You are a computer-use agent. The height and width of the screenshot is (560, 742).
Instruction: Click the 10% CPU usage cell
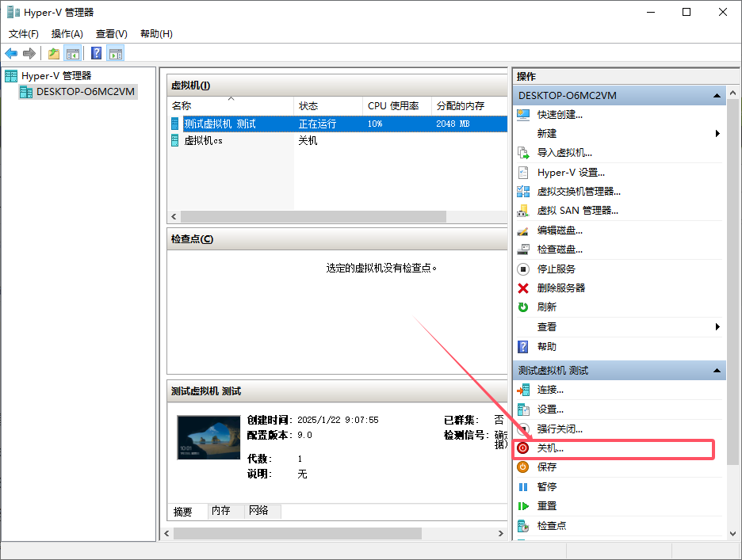click(375, 124)
